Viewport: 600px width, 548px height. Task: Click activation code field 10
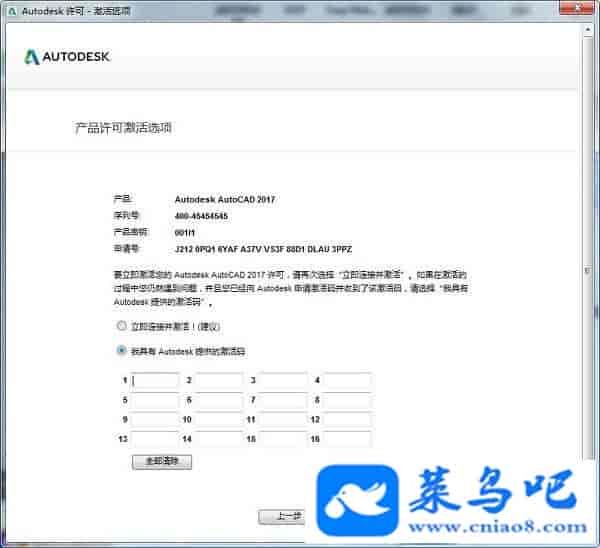click(219, 420)
